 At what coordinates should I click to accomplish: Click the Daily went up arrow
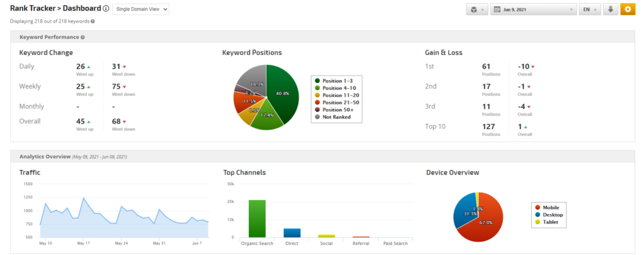pyautogui.click(x=89, y=67)
